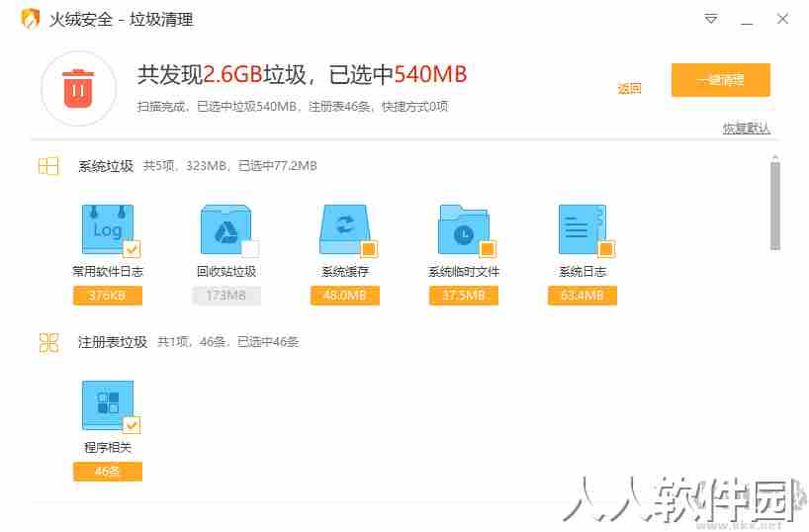
Task: Click the 共1项, 46条 summary text
Action: [x=227, y=342]
